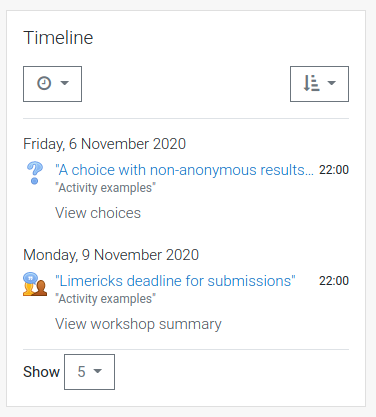Click the sort order icon
The width and height of the screenshot is (376, 417).
(312, 83)
